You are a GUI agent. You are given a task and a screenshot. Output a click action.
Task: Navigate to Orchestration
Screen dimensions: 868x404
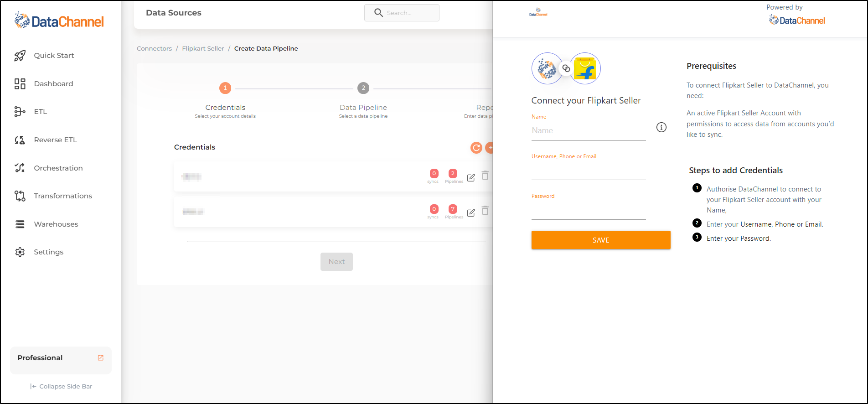[x=58, y=168]
